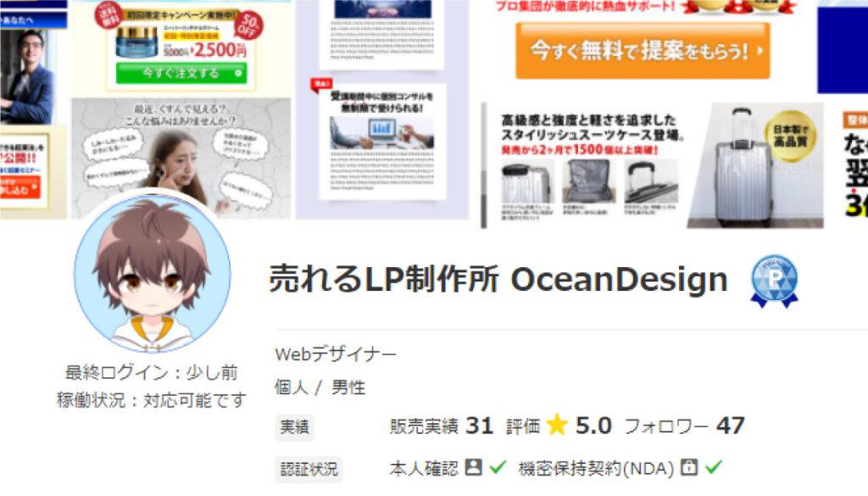Viewport: 868px width, 496px height.
Task: Open the suitcase landing page thumbnail
Action: [654, 165]
